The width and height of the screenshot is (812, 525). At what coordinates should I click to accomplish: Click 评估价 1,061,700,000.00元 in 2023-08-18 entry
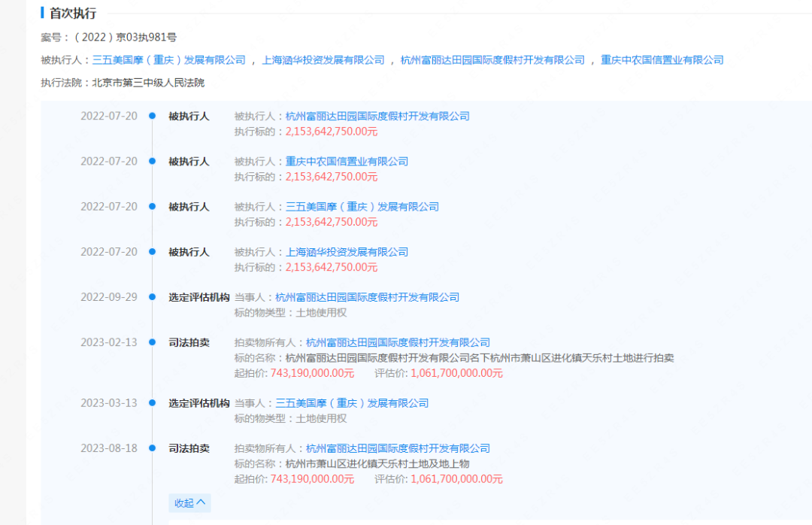pyautogui.click(x=457, y=479)
